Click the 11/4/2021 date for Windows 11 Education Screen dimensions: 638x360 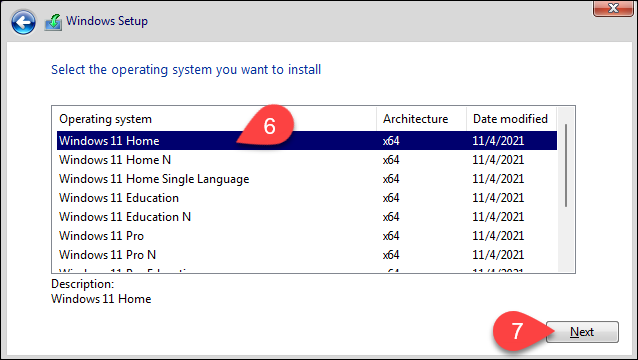pyautogui.click(x=498, y=198)
